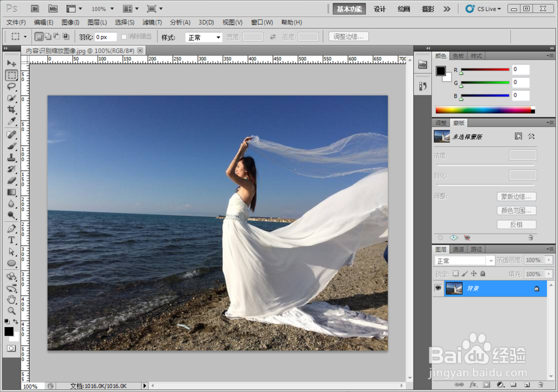Select the Ellipse shape tool
This screenshot has width=558, height=392.
click(x=11, y=263)
